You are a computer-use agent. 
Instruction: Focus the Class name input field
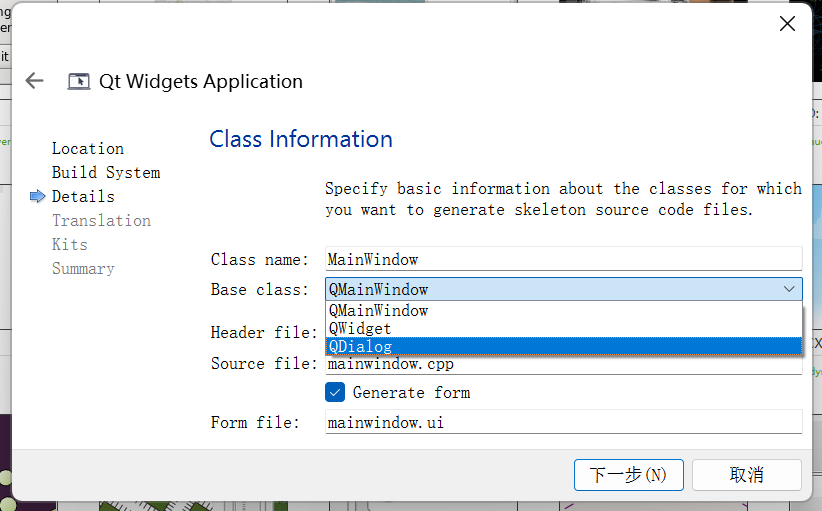(564, 259)
